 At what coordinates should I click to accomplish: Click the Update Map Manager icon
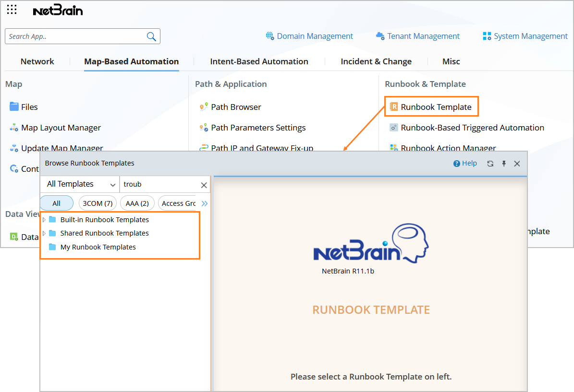coord(14,148)
